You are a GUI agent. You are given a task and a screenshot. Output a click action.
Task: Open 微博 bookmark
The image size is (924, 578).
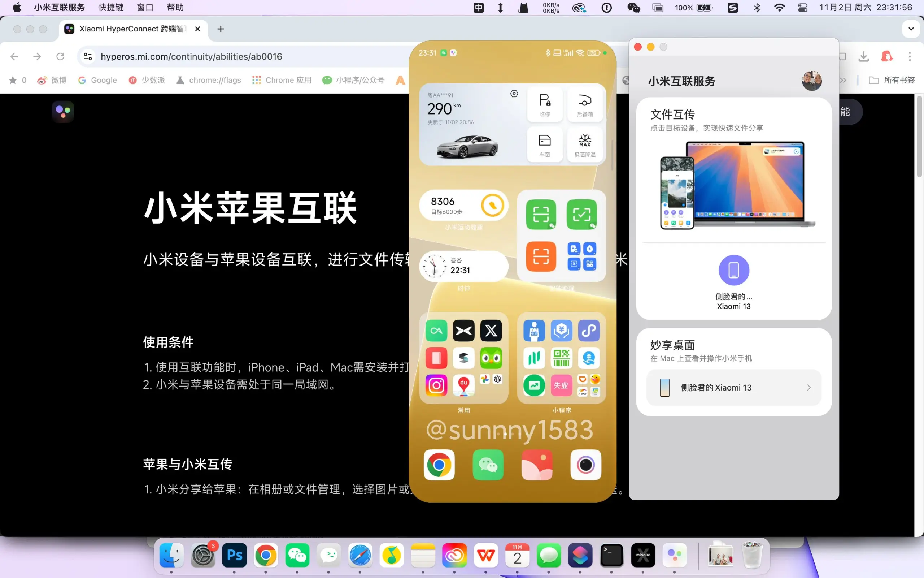(x=52, y=80)
